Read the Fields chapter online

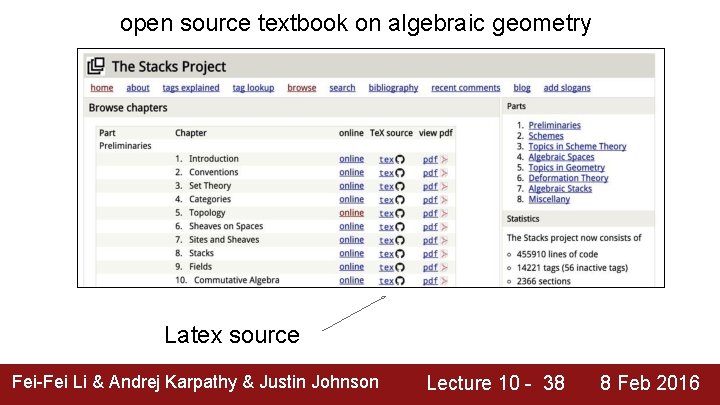click(x=351, y=267)
